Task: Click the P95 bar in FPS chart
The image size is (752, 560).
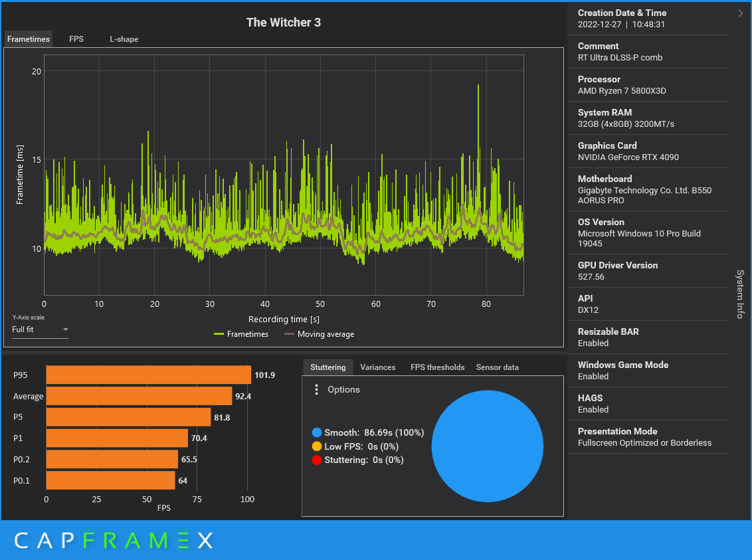Action: pyautogui.click(x=149, y=375)
